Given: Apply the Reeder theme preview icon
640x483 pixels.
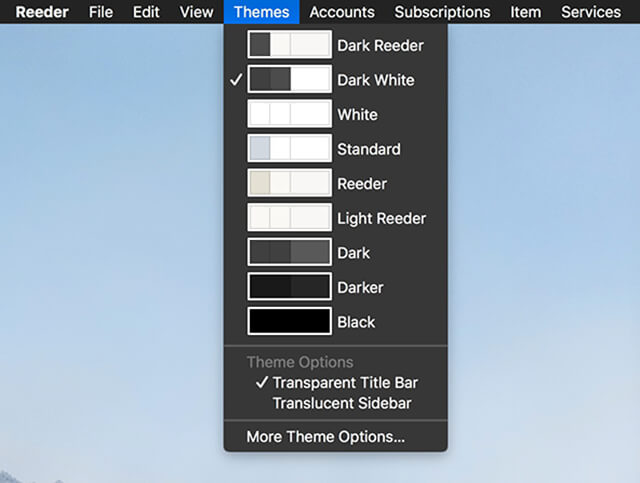Looking at the screenshot, I should 289,183.
